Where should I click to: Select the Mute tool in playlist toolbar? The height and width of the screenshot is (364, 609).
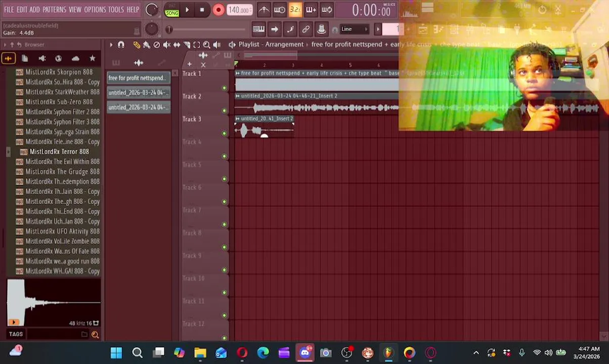click(x=167, y=45)
